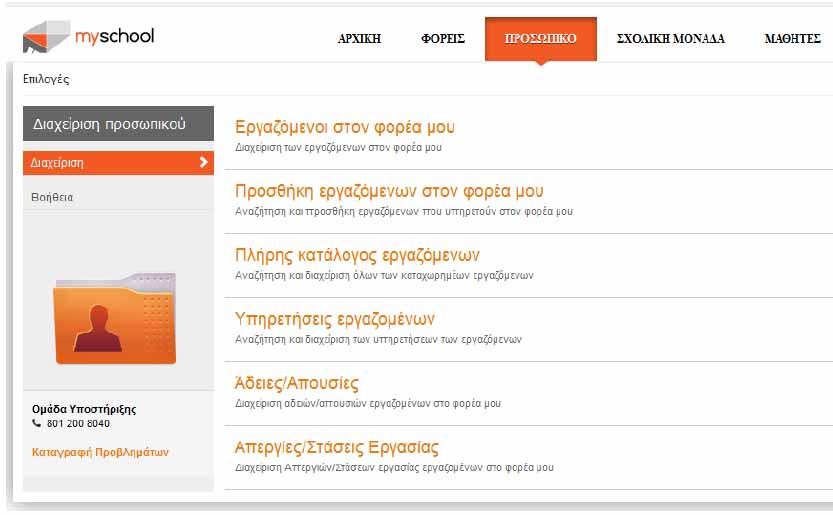Click the orange personnel folder image
The width and height of the screenshot is (833, 515).
click(115, 318)
